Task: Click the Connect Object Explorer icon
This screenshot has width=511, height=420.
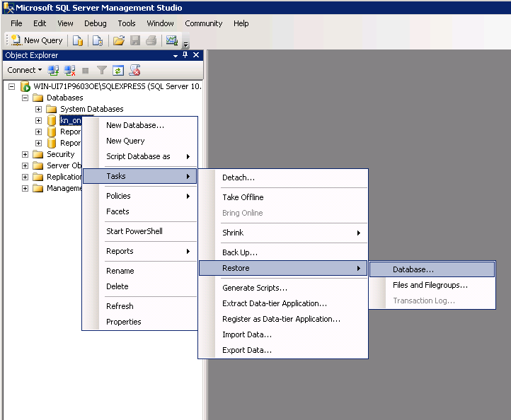Action: (53, 70)
